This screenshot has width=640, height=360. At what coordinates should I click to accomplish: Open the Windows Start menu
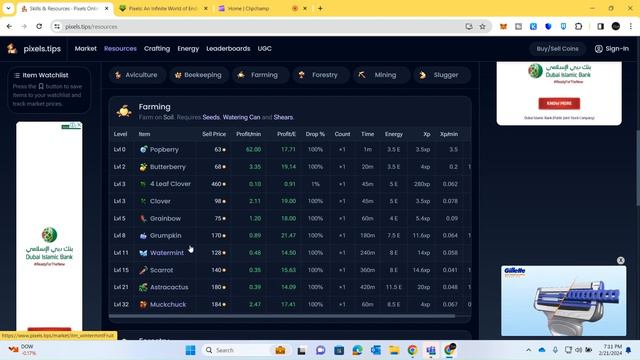point(190,350)
